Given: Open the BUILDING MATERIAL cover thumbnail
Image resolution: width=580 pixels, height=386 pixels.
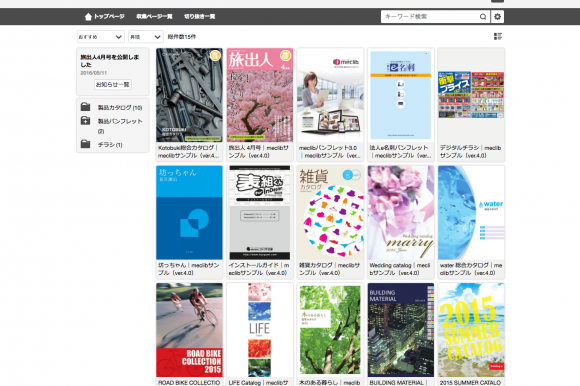Looking at the screenshot, I should click(401, 330).
